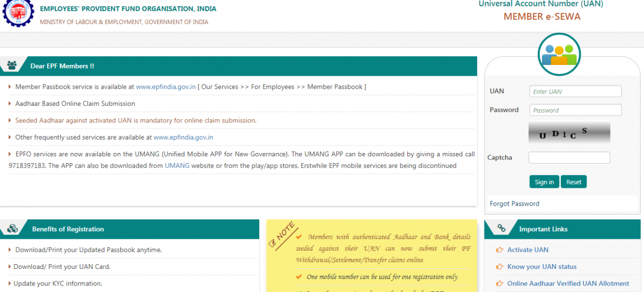Click 'Download/ Print your UAN Card.' item
Image resolution: width=644 pixels, height=292 pixels.
tap(62, 266)
